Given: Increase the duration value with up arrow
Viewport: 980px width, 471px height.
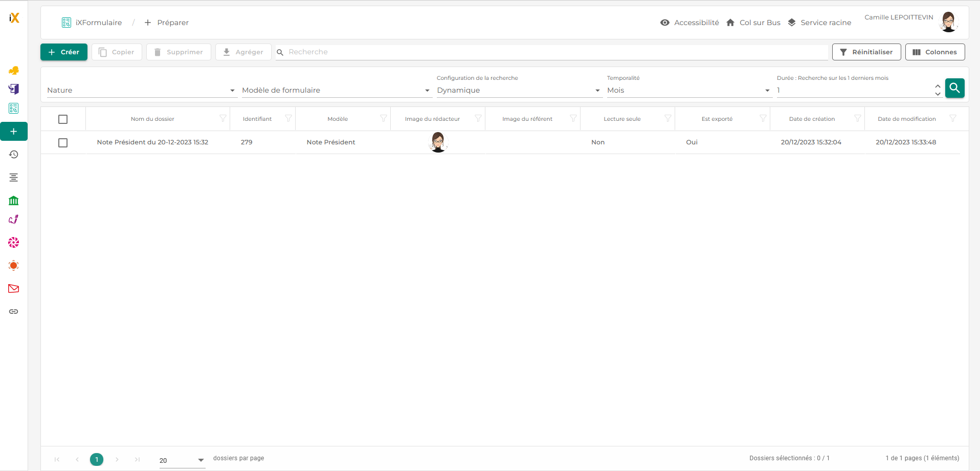Looking at the screenshot, I should 938,86.
